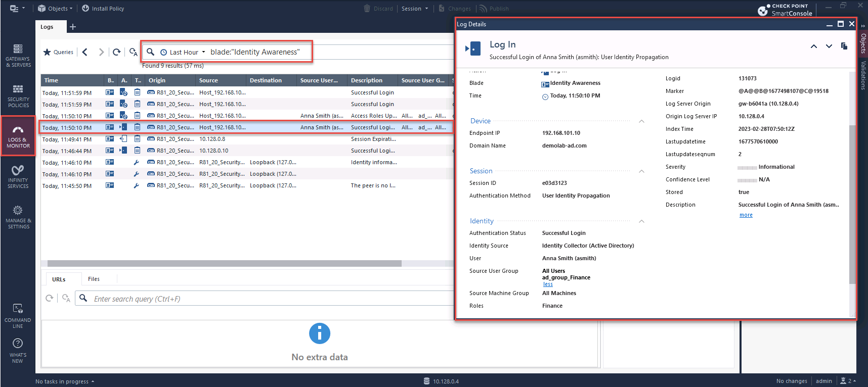Open the application main menu

click(17, 9)
